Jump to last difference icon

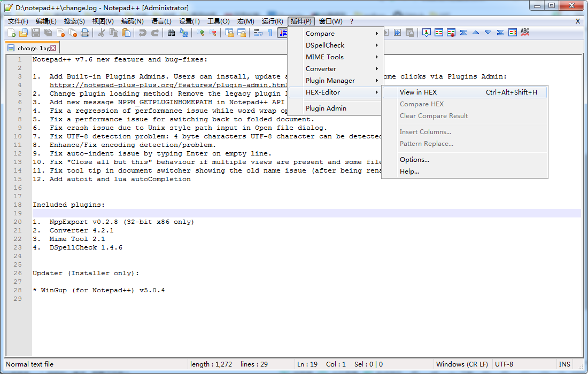coord(500,33)
